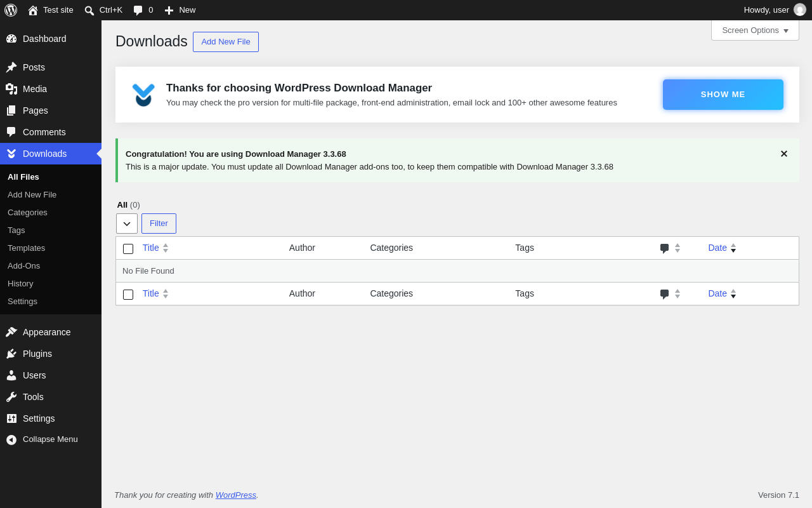Viewport: 812px width, 508px height.
Task: Click the Version 7.1 footer text
Action: coord(778,495)
